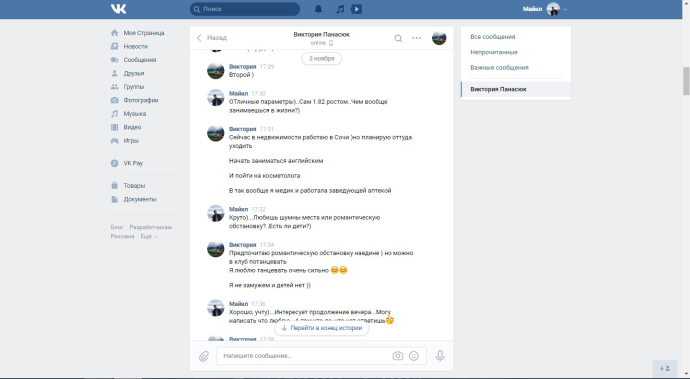Image resolution: width=690 pixels, height=379 pixels.
Task: Open the music note player icon
Action: click(x=340, y=9)
